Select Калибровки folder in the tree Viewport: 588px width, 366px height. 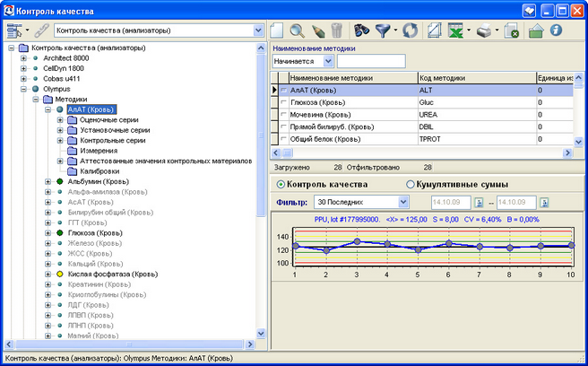99,171
